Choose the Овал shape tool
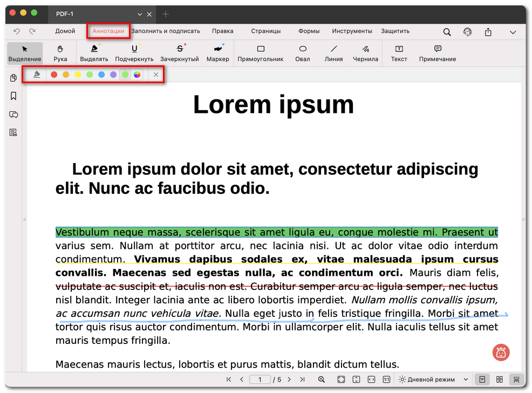 point(302,52)
